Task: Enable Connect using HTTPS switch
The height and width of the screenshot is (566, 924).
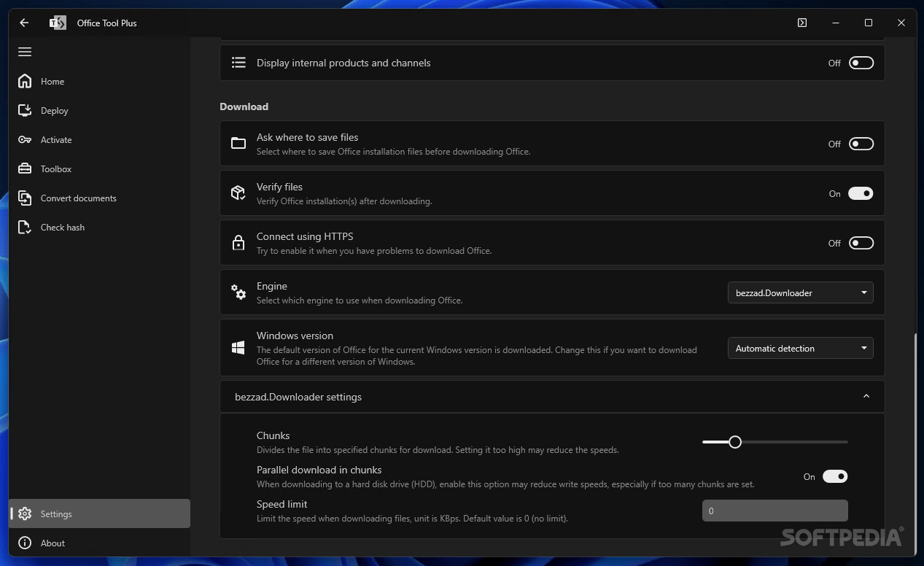Action: tap(861, 243)
